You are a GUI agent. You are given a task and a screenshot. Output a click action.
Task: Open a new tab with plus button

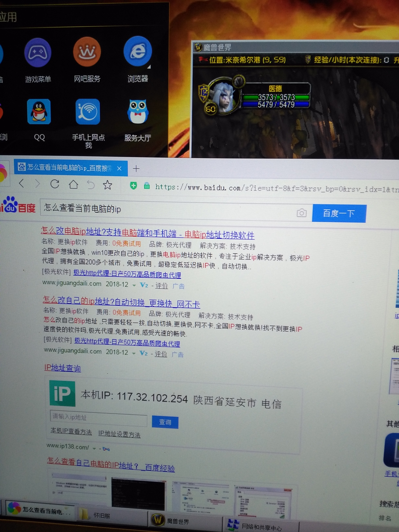136,169
